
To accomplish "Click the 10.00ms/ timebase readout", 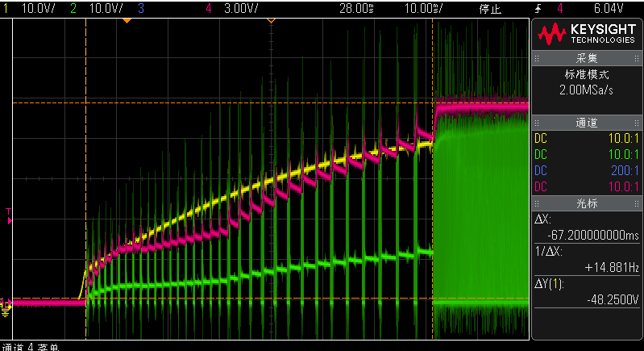I will pyautogui.click(x=423, y=8).
